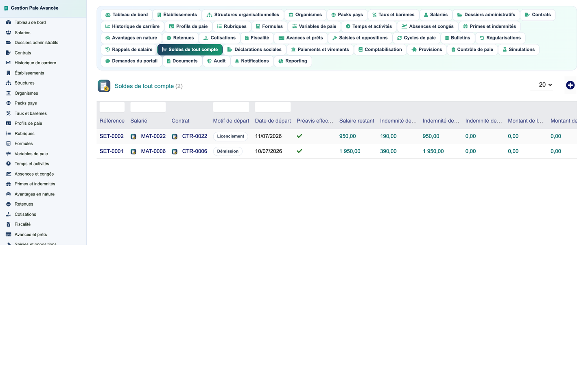
Task: Click the add new record plus icon
Action: 570,85
